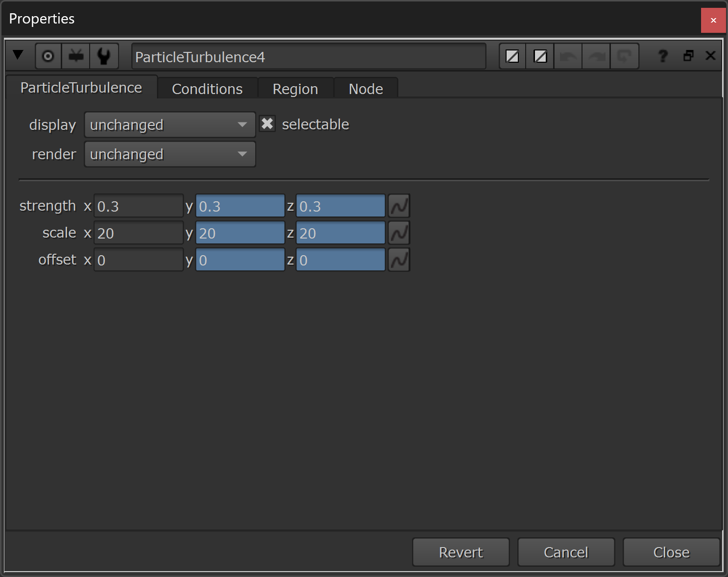Switch to the Conditions tab
Image resolution: width=728 pixels, height=577 pixels.
(x=208, y=89)
